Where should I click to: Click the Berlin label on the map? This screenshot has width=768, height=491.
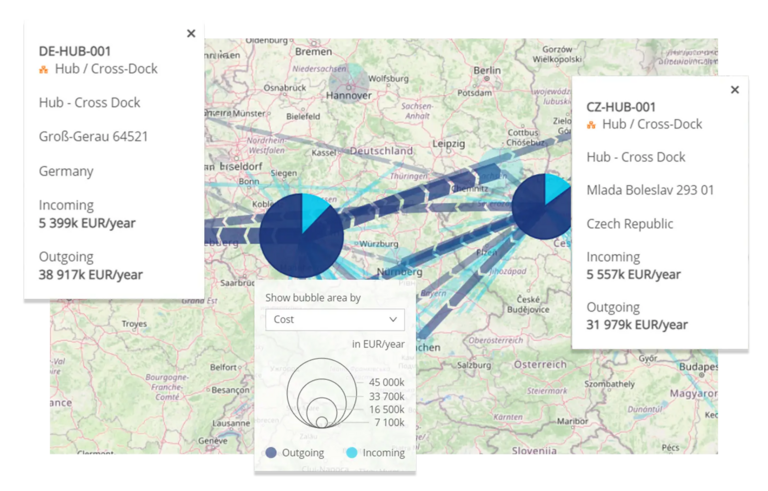tap(487, 71)
